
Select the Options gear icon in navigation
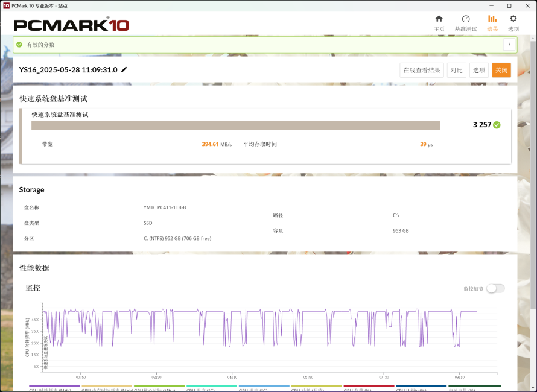tap(513, 20)
